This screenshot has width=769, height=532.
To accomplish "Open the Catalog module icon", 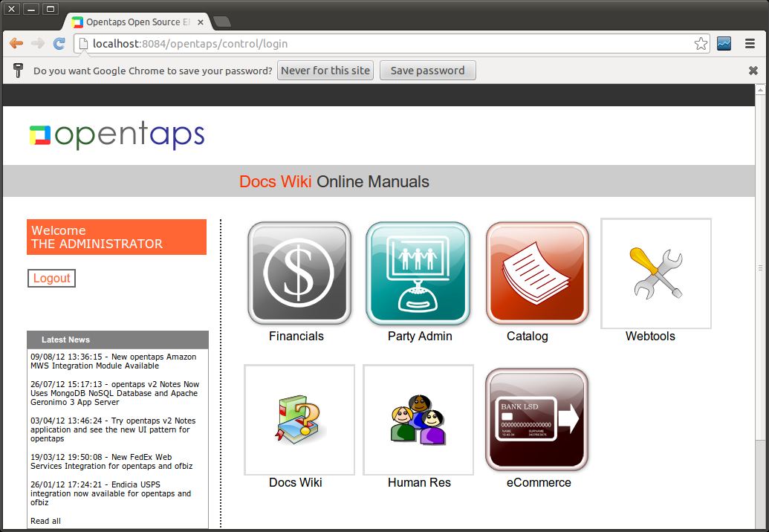I will click(536, 273).
